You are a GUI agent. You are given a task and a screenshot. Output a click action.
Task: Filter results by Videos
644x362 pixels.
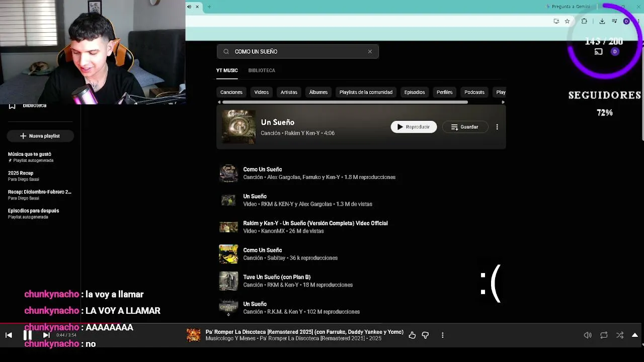pyautogui.click(x=262, y=92)
